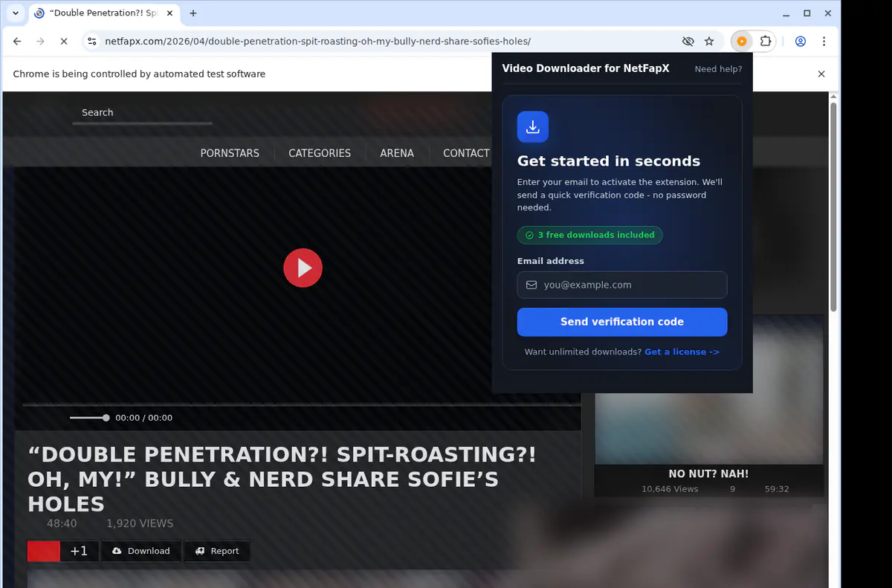This screenshot has width=892, height=588.
Task: Open the Chrome three-dot menu
Action: (824, 42)
